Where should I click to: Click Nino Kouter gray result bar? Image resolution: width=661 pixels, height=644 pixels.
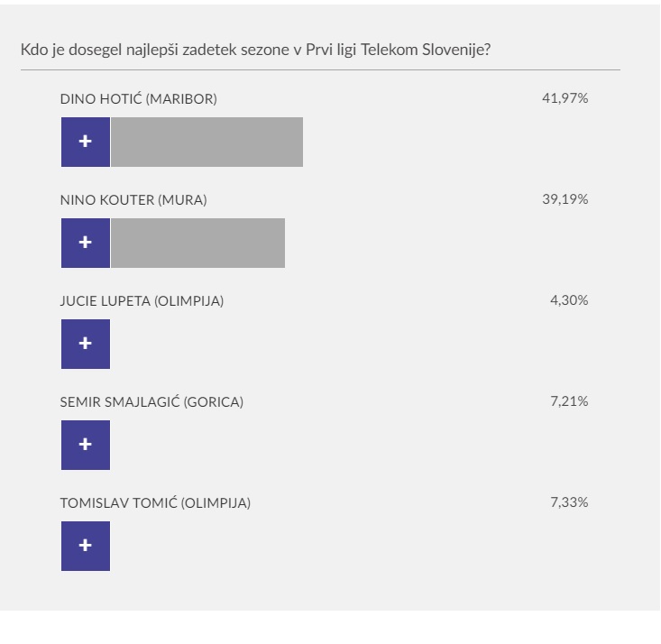pos(198,243)
